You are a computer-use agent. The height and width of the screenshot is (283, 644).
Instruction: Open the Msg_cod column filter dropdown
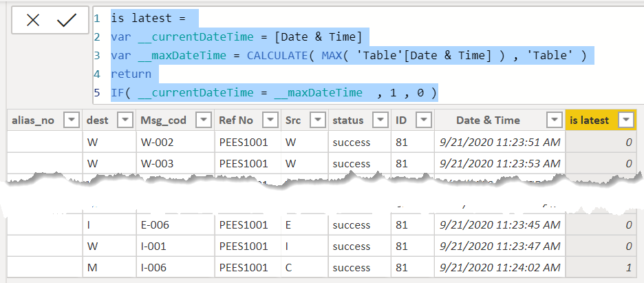[x=203, y=120]
